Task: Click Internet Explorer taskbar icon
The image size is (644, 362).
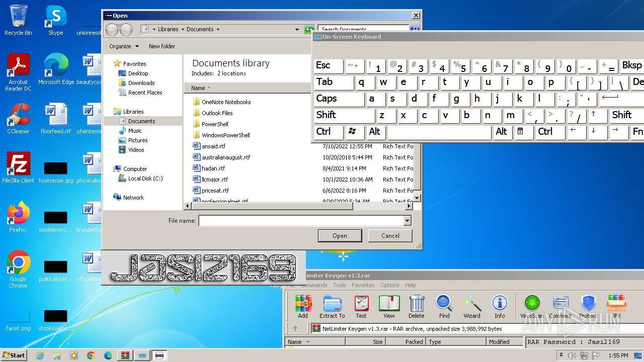Action: [x=40, y=355]
